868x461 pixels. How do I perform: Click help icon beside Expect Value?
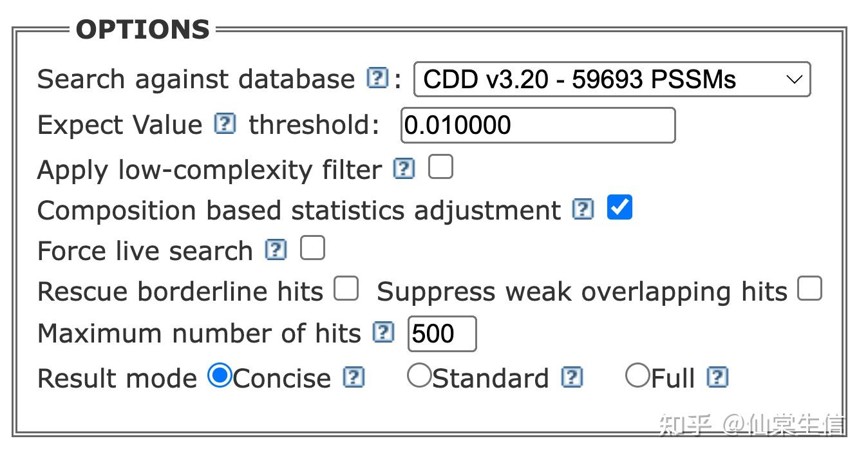pyautogui.click(x=224, y=124)
